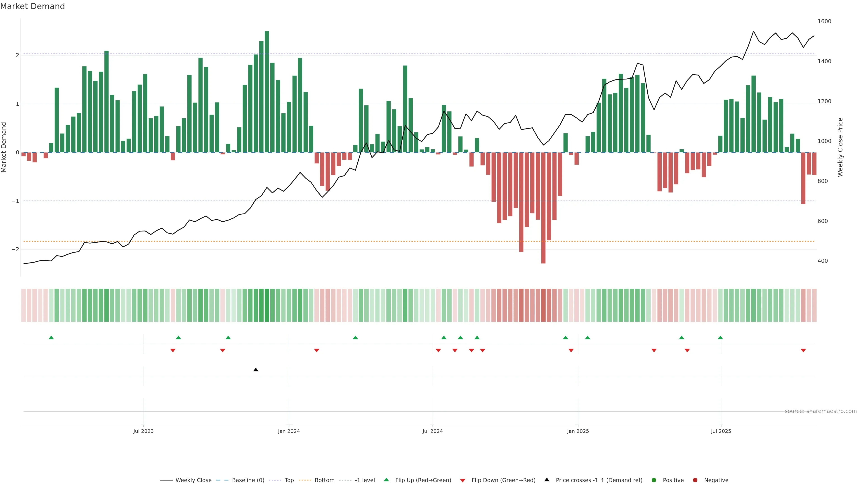The height and width of the screenshot is (488, 868).
Task: Click the tallest green demand bar
Action: coord(267,91)
